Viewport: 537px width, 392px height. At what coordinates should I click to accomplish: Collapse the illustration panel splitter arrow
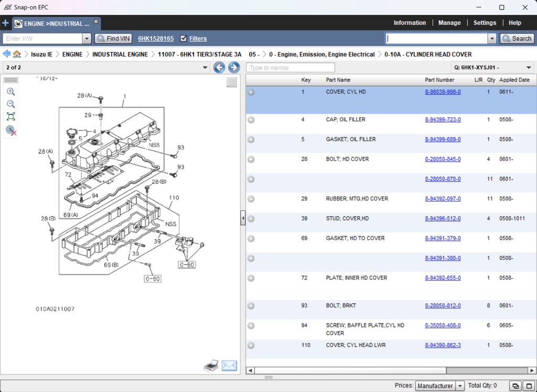(243, 218)
